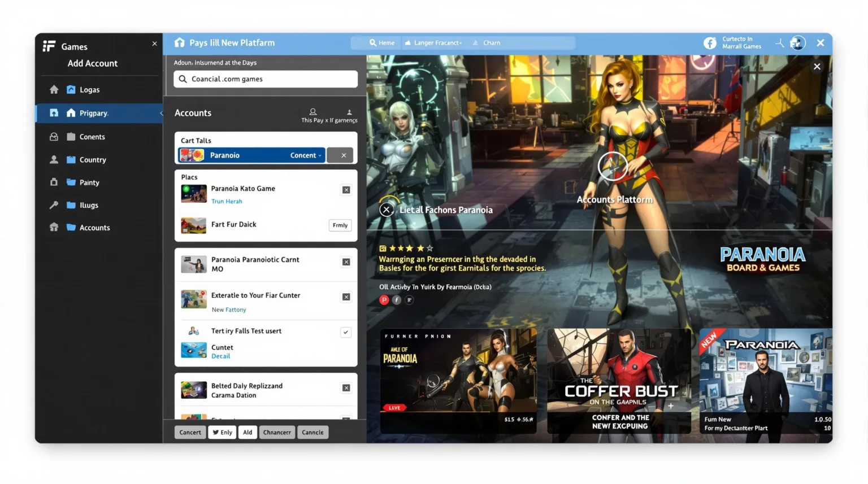Select the Logas home icon in sidebar
The image size is (868, 484).
54,89
